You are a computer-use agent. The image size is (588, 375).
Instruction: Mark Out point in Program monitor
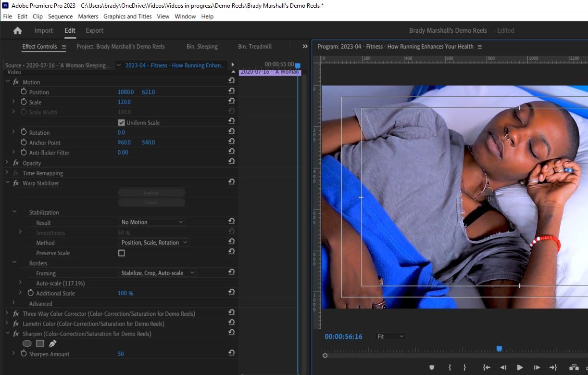pyautogui.click(x=465, y=367)
